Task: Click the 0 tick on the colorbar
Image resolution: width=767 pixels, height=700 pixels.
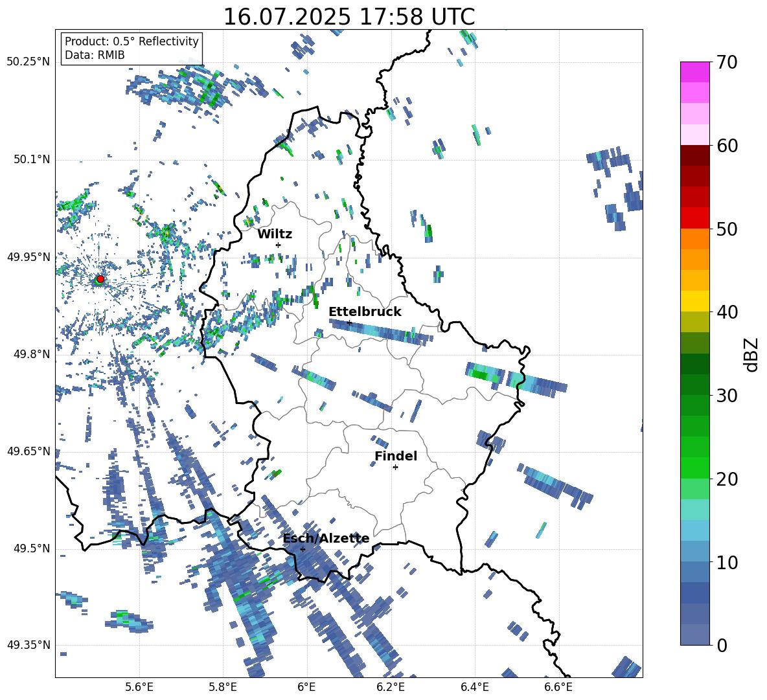Action: point(722,646)
